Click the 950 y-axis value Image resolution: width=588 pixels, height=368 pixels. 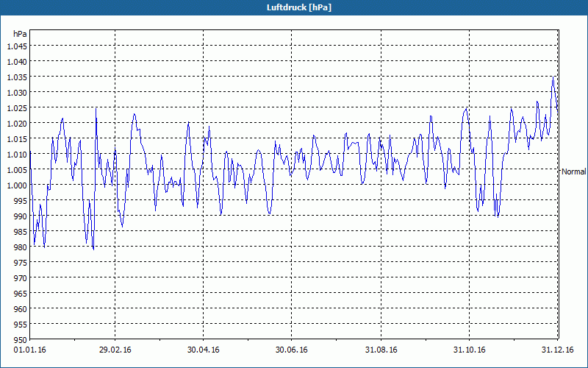(x=21, y=340)
